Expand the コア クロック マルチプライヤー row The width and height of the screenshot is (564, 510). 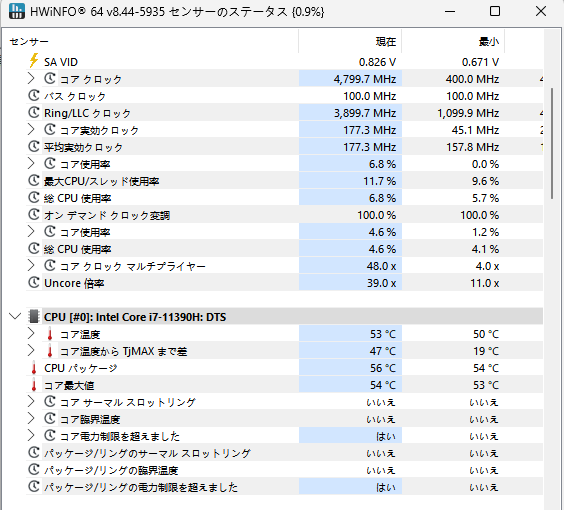coord(31,266)
